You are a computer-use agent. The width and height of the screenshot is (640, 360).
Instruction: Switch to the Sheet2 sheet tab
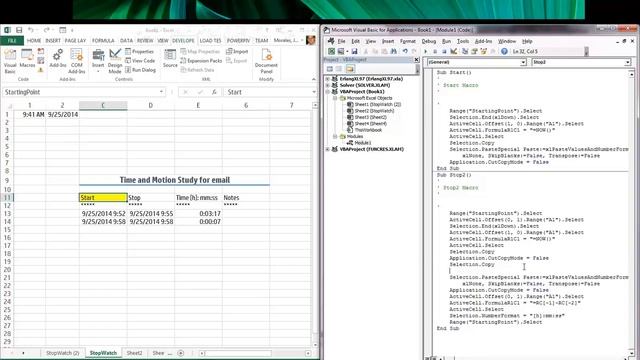(134, 353)
